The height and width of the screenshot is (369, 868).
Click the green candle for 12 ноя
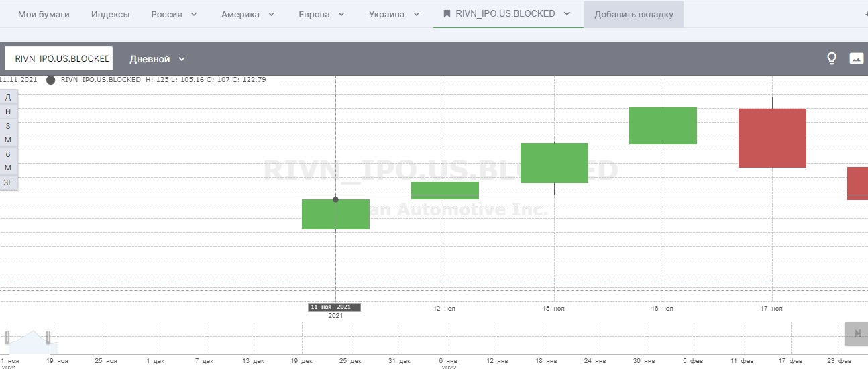(445, 191)
